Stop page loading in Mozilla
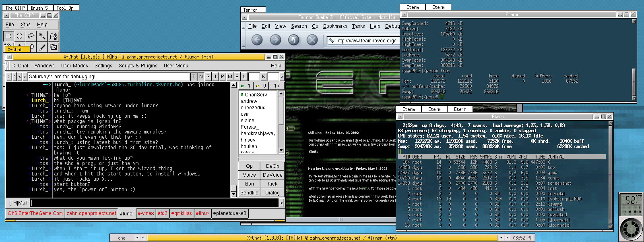This screenshot has width=644, height=242. tap(312, 40)
